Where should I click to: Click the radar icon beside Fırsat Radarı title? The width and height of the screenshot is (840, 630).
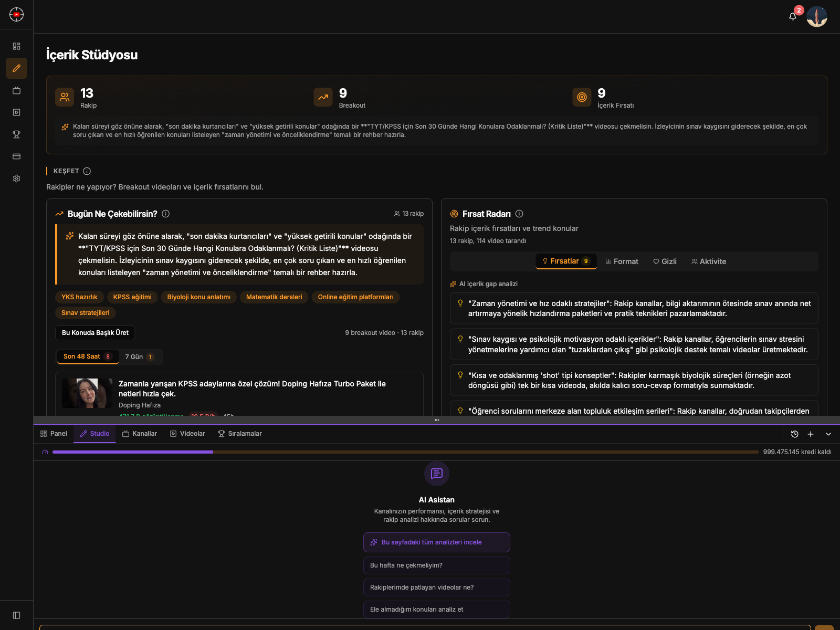[x=454, y=214]
